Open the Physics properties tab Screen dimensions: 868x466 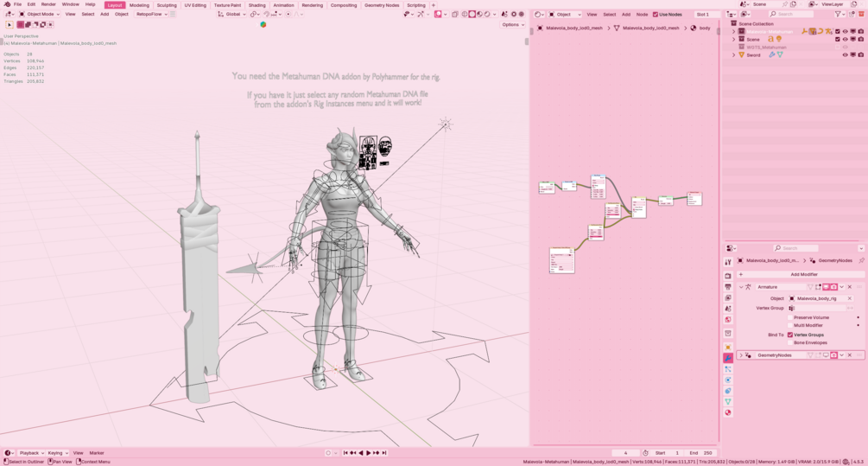click(x=728, y=380)
